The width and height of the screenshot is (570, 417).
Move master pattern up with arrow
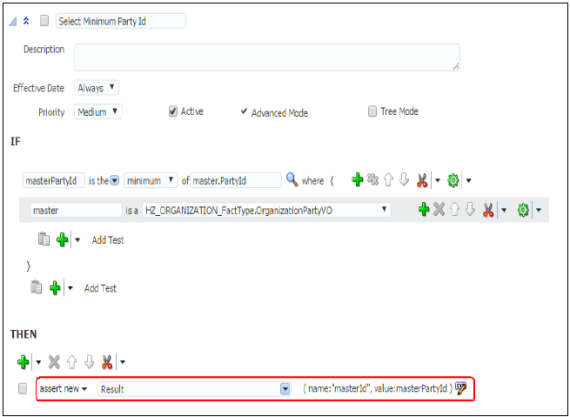pyautogui.click(x=455, y=209)
